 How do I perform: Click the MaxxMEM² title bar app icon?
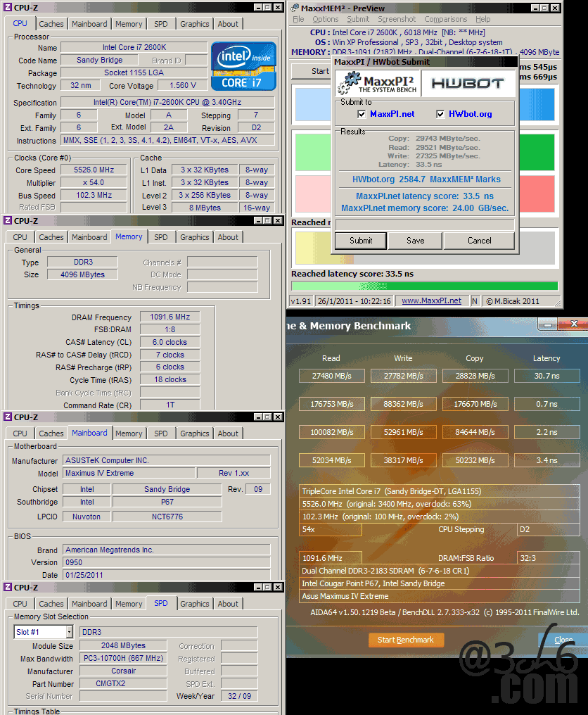pos(295,8)
